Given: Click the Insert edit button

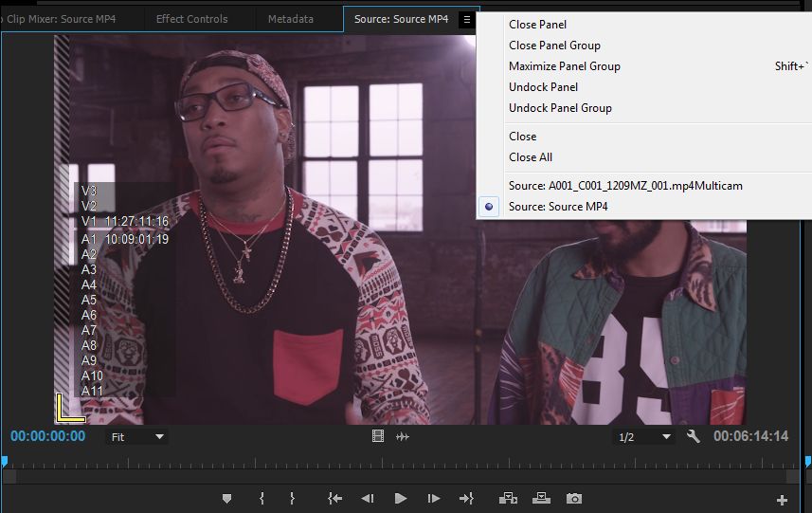Looking at the screenshot, I should pos(508,499).
